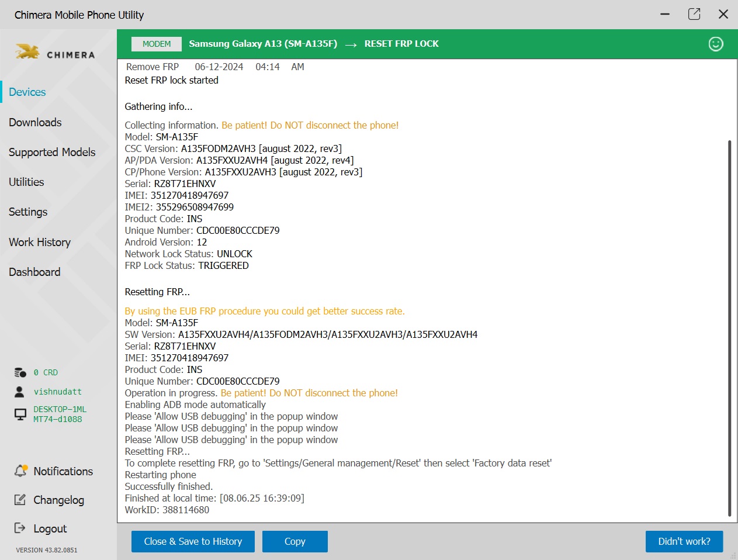
Task: Open the Changelog
Action: tap(58, 500)
